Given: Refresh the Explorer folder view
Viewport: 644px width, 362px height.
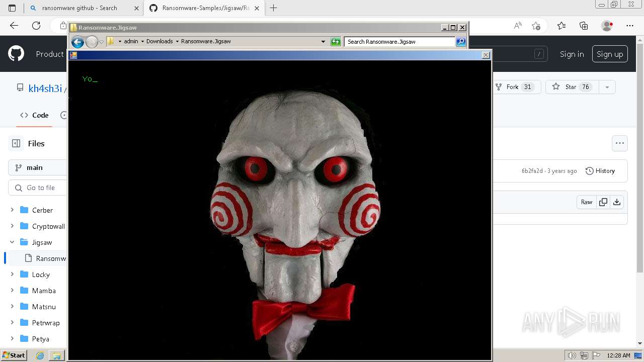Looking at the screenshot, I should click(336, 42).
